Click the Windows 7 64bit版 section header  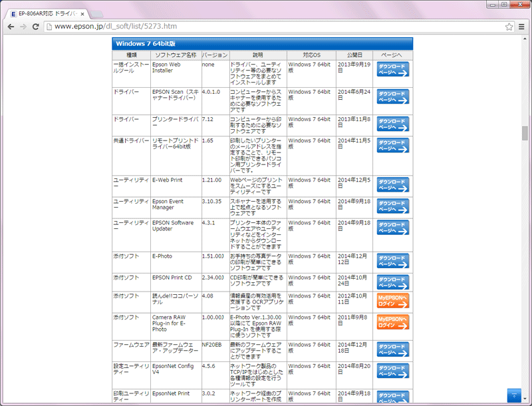(262, 44)
